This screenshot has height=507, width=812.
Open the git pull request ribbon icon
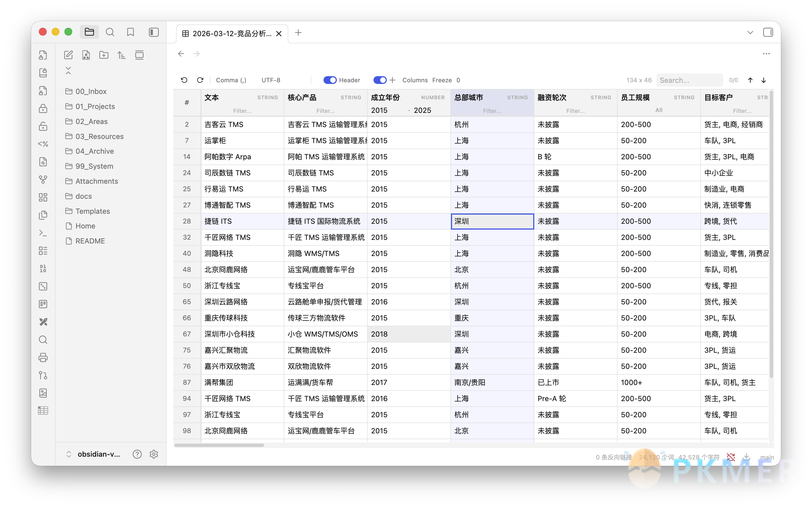coord(43,375)
